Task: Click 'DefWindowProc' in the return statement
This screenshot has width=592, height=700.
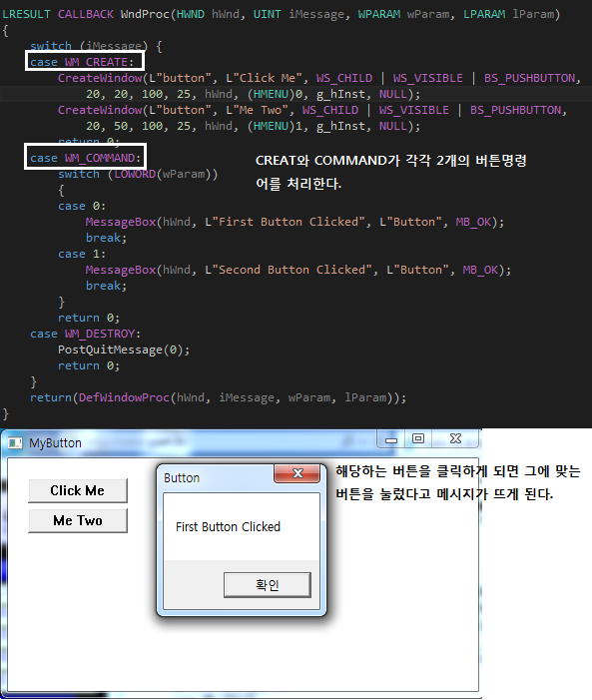Action: pos(124,397)
